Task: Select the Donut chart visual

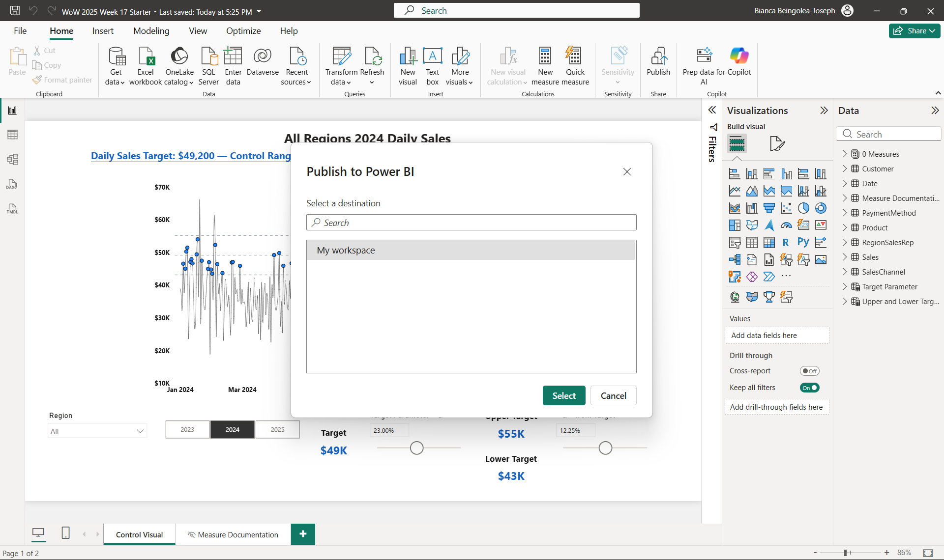Action: pos(821,208)
